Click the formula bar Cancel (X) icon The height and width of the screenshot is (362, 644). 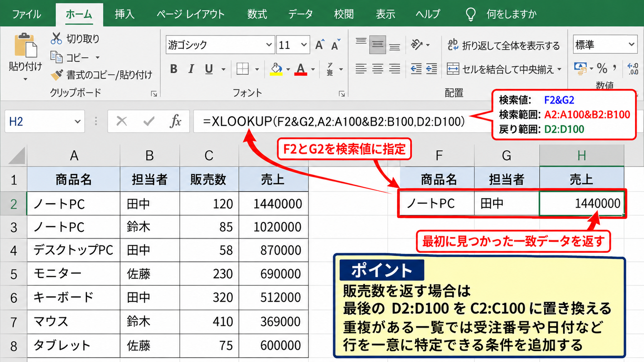[x=122, y=122]
